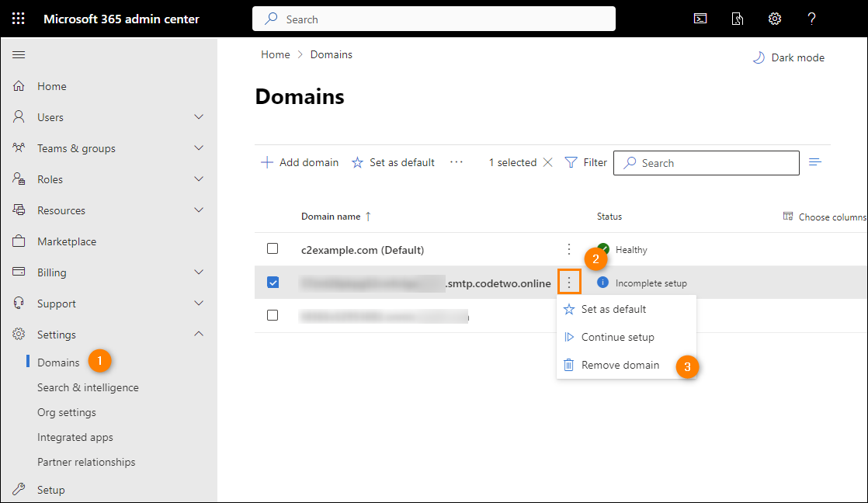Open the toolbar overflow ellipsis

pos(457,162)
